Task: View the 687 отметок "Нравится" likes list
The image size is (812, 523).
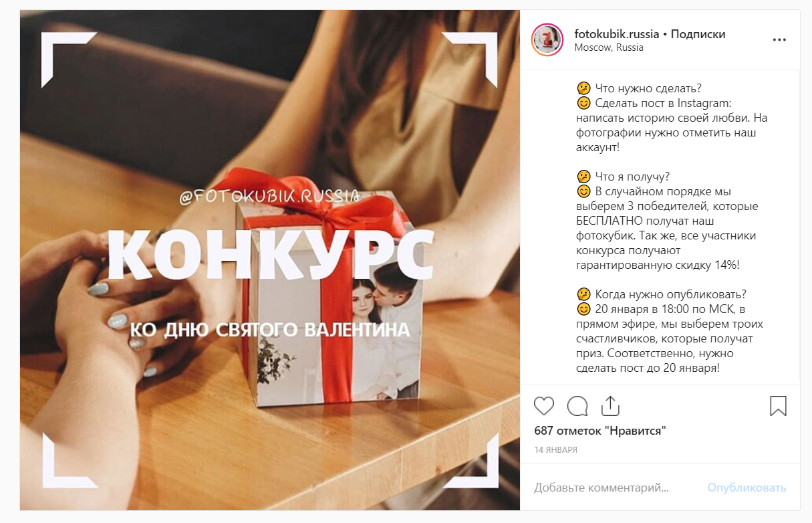Action: click(600, 431)
